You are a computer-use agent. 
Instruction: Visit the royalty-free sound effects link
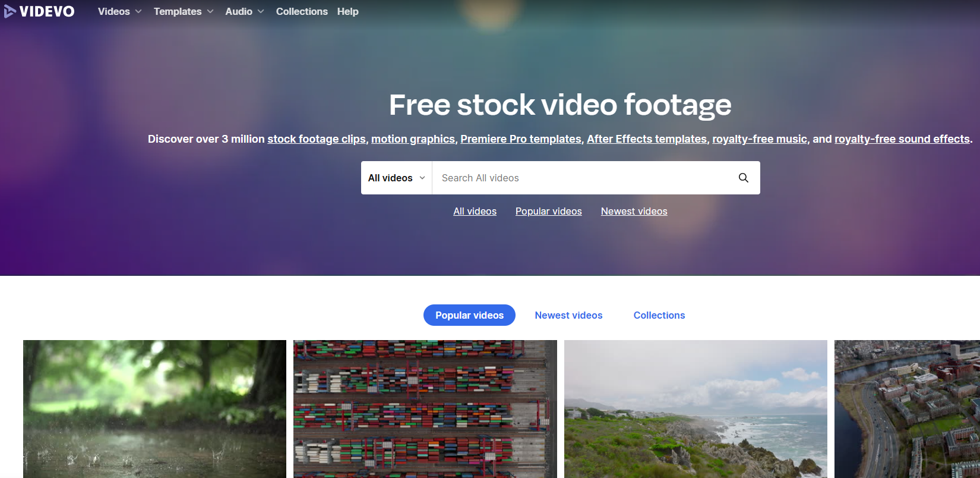click(x=902, y=139)
